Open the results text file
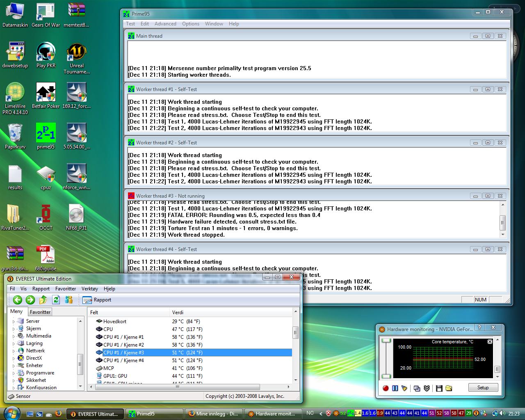 (x=15, y=177)
